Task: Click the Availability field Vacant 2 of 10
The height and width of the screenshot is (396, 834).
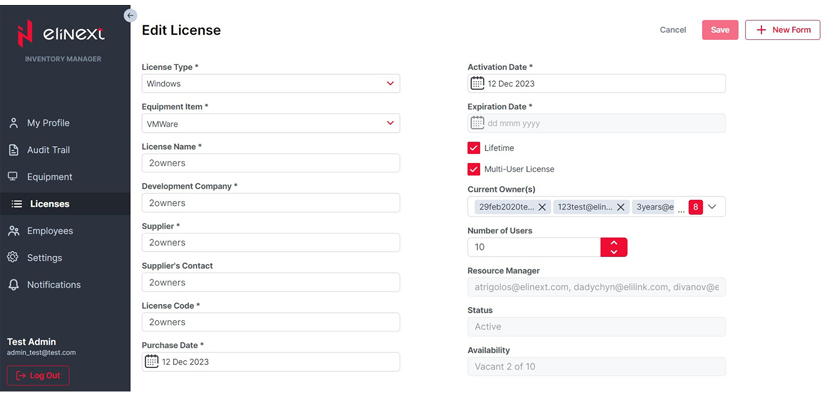Action: coord(596,366)
